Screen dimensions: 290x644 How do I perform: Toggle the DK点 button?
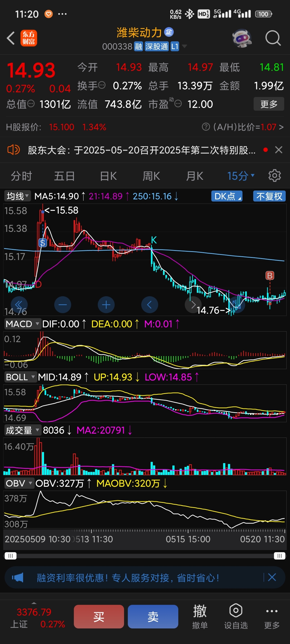click(227, 196)
